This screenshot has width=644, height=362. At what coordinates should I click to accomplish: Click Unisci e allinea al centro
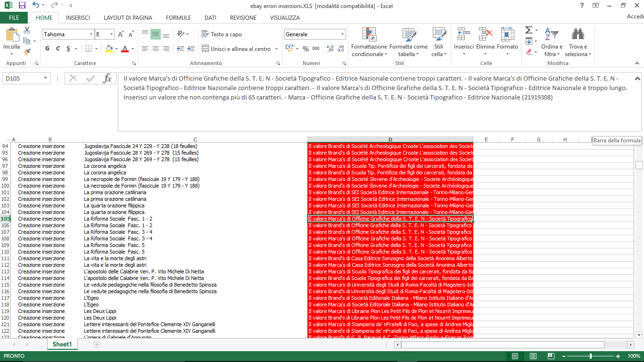(236, 49)
